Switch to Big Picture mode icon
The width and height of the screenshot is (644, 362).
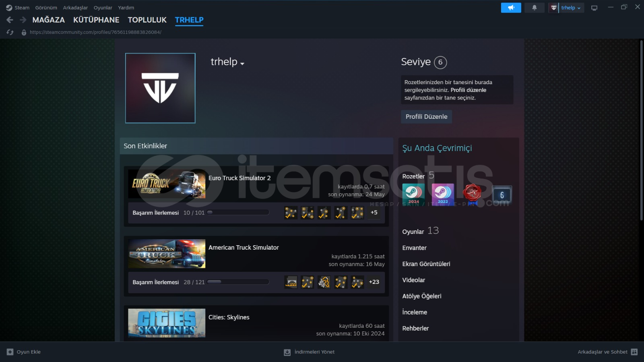(x=594, y=8)
